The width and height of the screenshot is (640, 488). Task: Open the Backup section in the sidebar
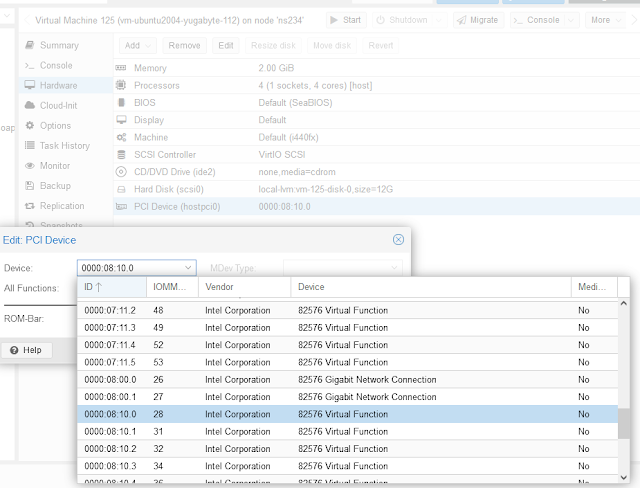coord(55,185)
